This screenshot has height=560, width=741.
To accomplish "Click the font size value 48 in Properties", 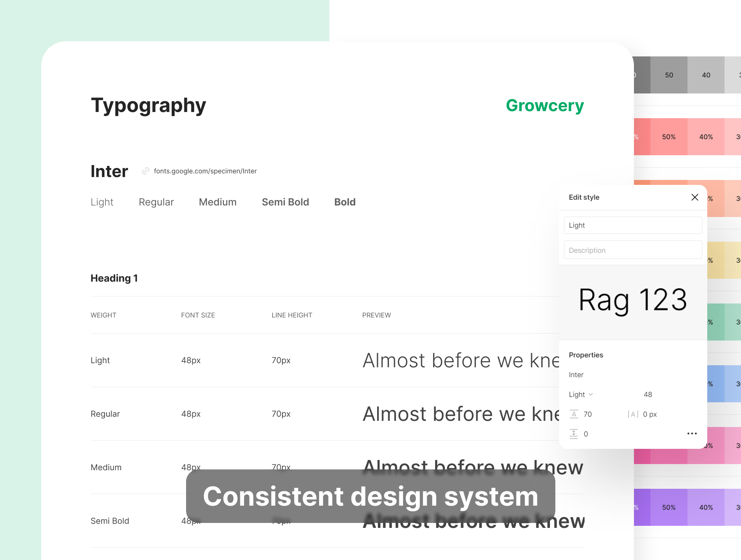I will pos(648,394).
